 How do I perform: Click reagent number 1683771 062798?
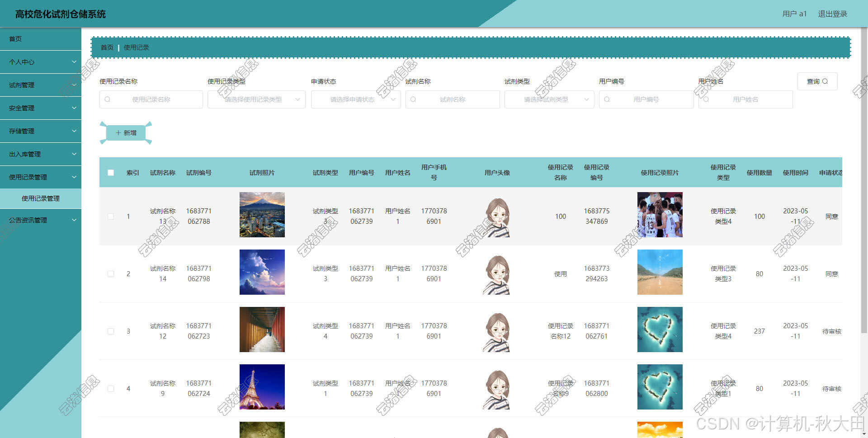tap(199, 274)
